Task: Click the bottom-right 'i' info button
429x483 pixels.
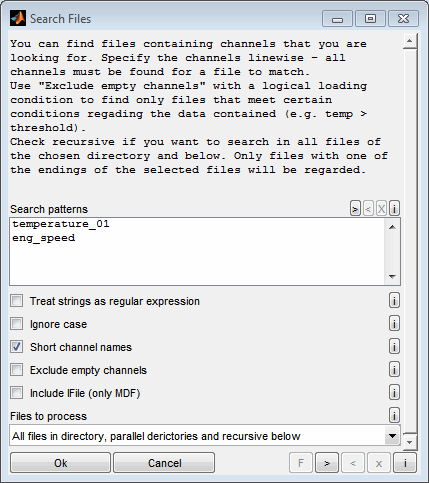Action: (x=405, y=463)
